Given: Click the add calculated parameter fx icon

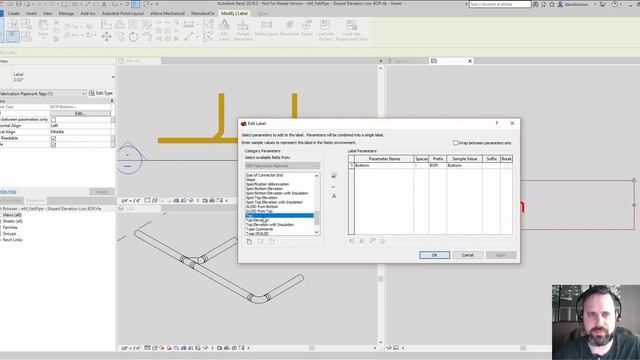Looking at the screenshot, I should 333,196.
